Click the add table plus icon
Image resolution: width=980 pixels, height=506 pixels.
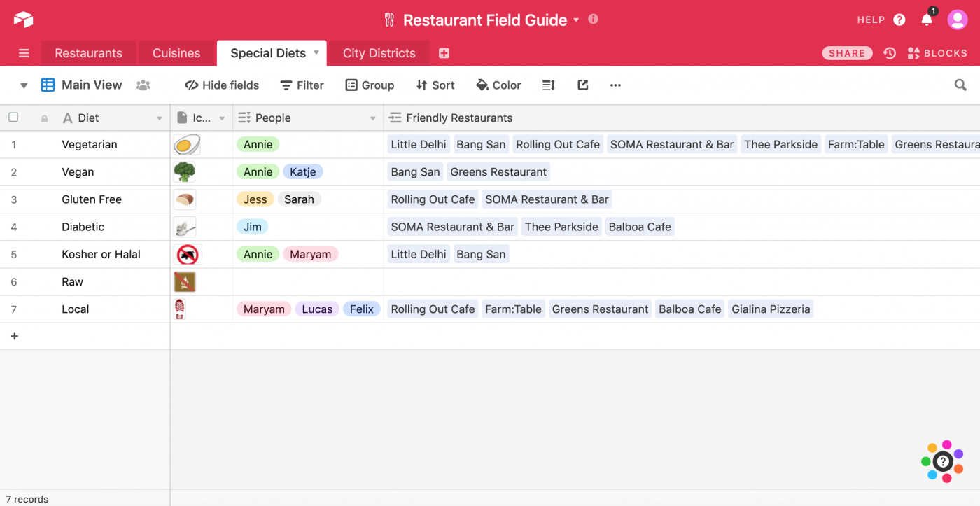point(444,53)
